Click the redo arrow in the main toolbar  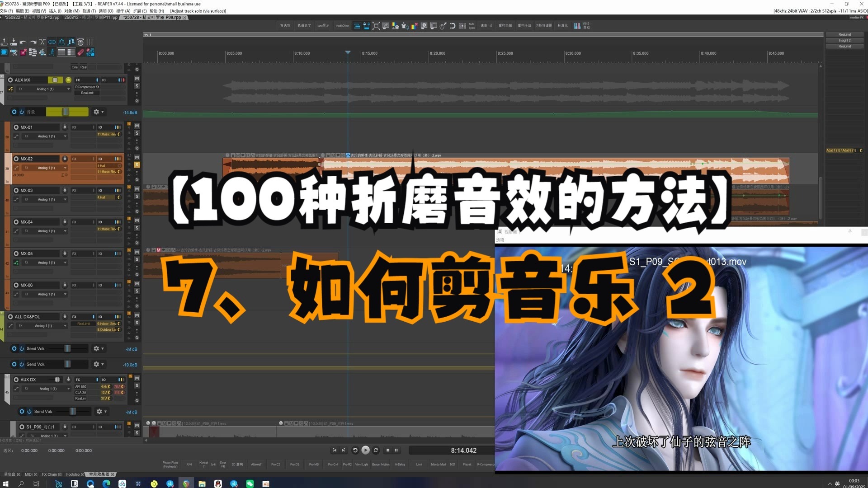click(x=33, y=42)
